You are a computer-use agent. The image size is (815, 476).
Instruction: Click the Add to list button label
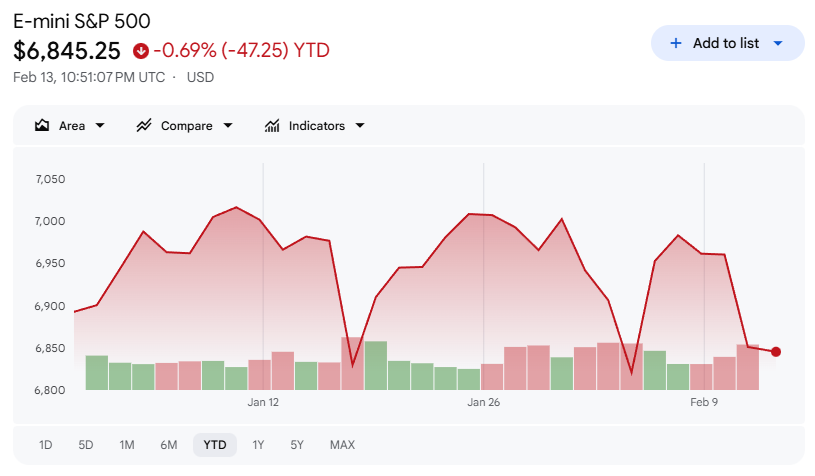pos(726,43)
